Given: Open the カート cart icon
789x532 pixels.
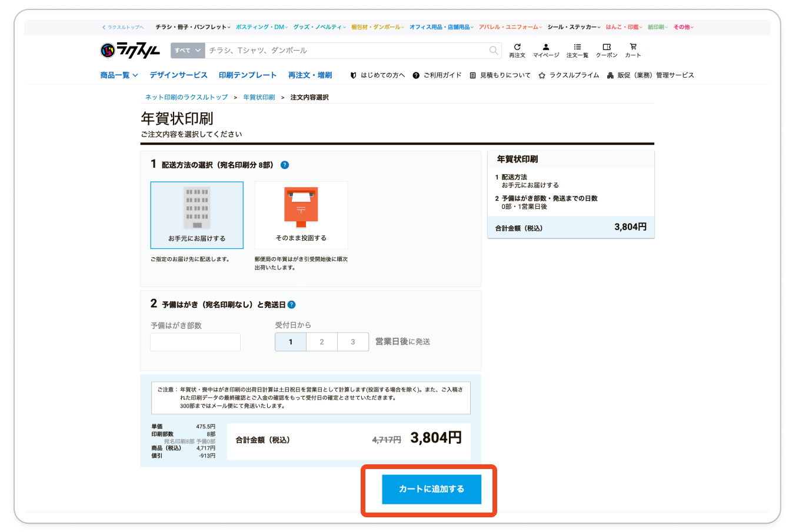Looking at the screenshot, I should click(633, 50).
